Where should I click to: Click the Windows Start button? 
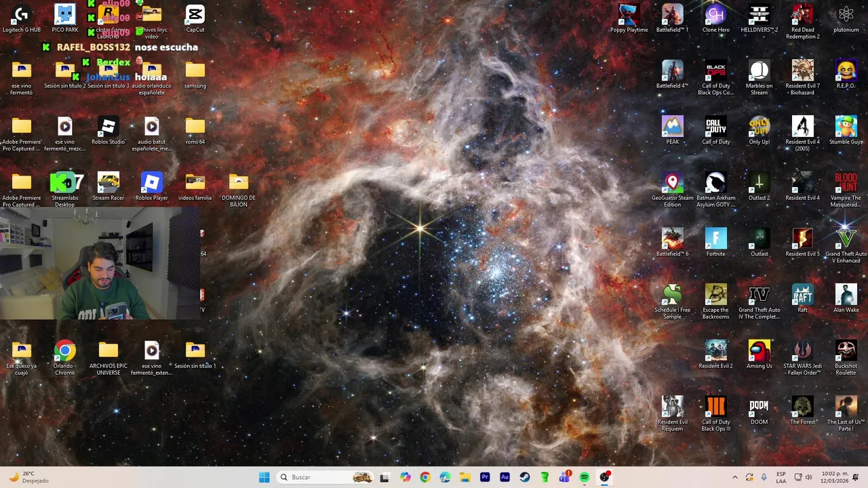click(264, 477)
